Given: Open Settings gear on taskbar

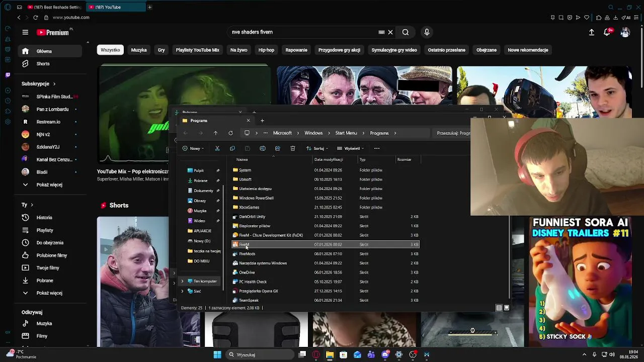Looking at the screenshot, I should pos(399,354).
